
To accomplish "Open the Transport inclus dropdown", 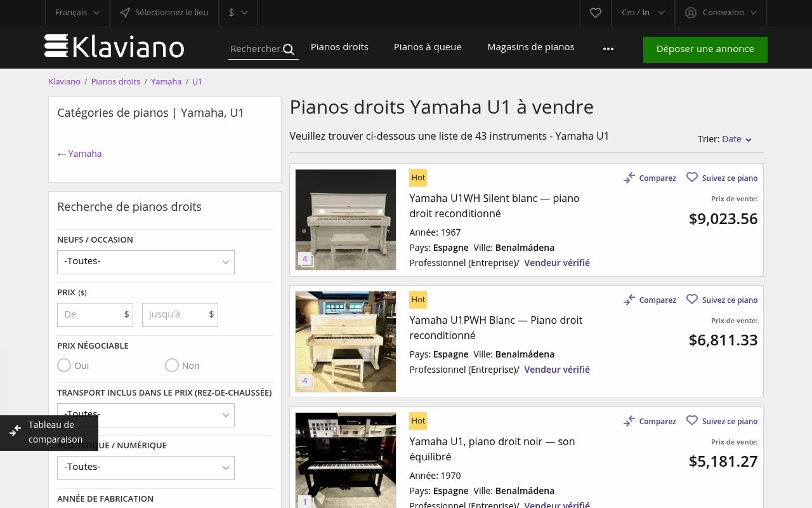I will 146,415.
